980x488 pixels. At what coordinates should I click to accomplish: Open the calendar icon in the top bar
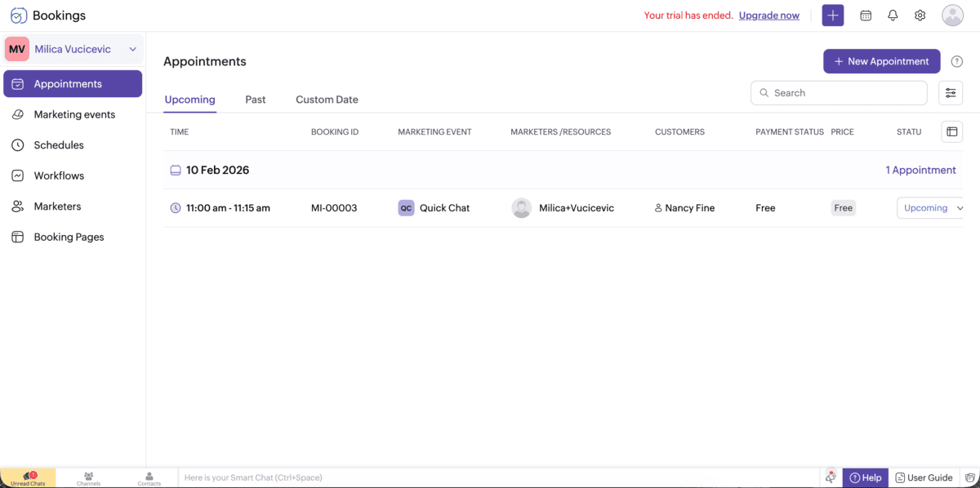click(866, 15)
